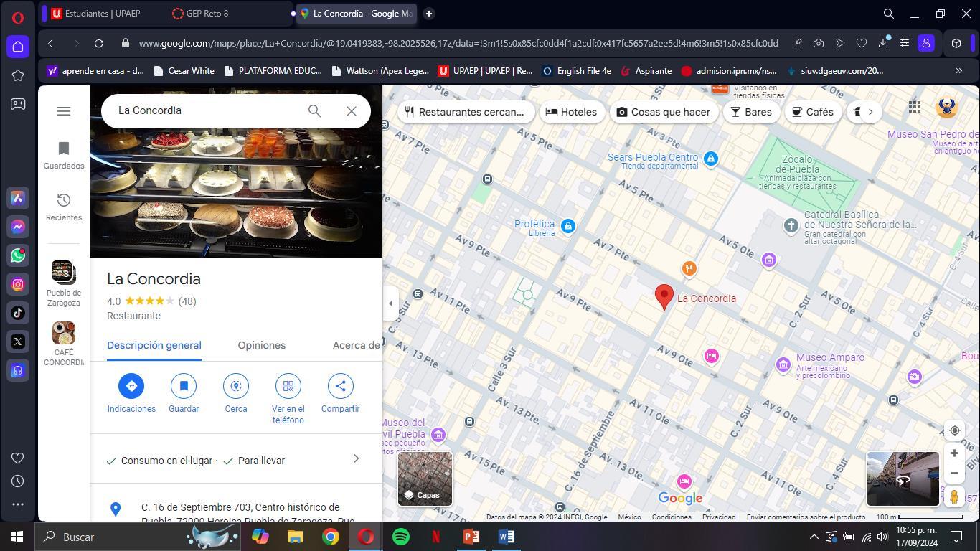Image resolution: width=980 pixels, height=551 pixels.
Task: Open a new browser tab
Action: (x=428, y=13)
